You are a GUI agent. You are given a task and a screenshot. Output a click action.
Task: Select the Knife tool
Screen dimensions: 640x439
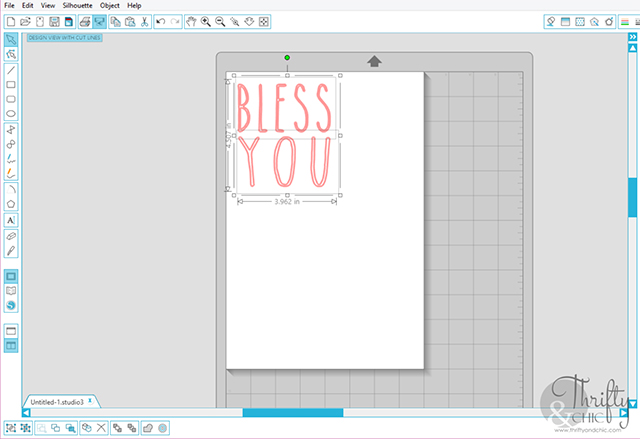(x=11, y=251)
